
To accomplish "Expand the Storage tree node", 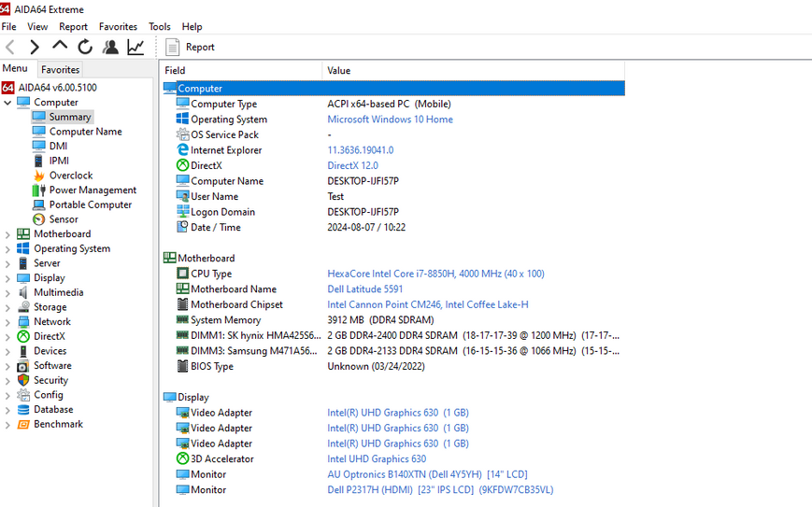I will click(x=7, y=307).
